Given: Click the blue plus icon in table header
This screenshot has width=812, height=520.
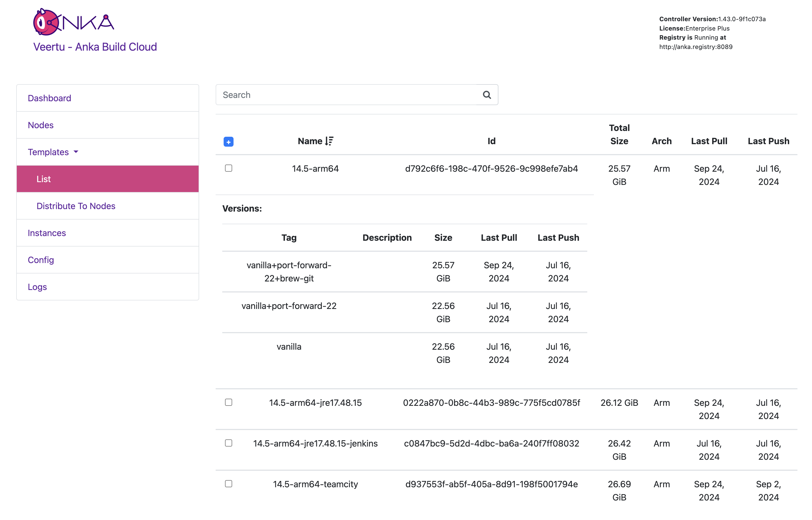Looking at the screenshot, I should pyautogui.click(x=229, y=142).
